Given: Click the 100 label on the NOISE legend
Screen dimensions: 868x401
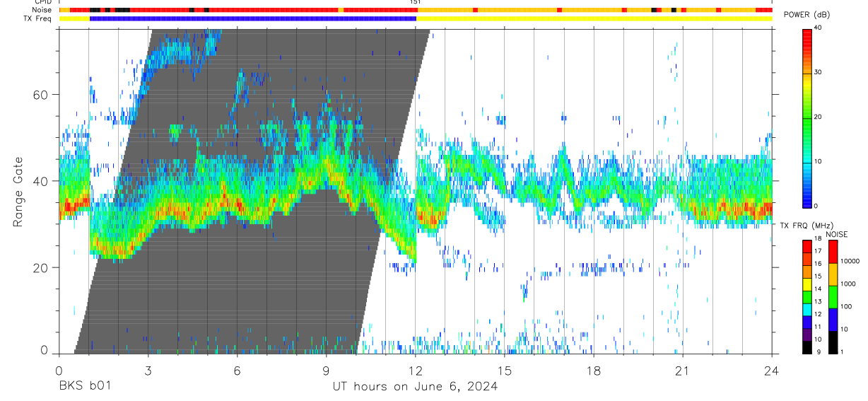Looking at the screenshot, I should pos(845,306).
